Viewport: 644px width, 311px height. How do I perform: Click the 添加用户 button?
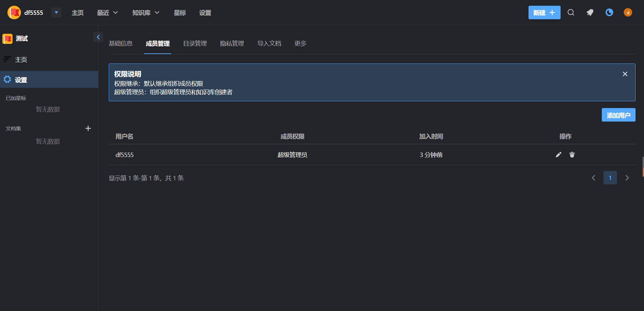pyautogui.click(x=618, y=115)
